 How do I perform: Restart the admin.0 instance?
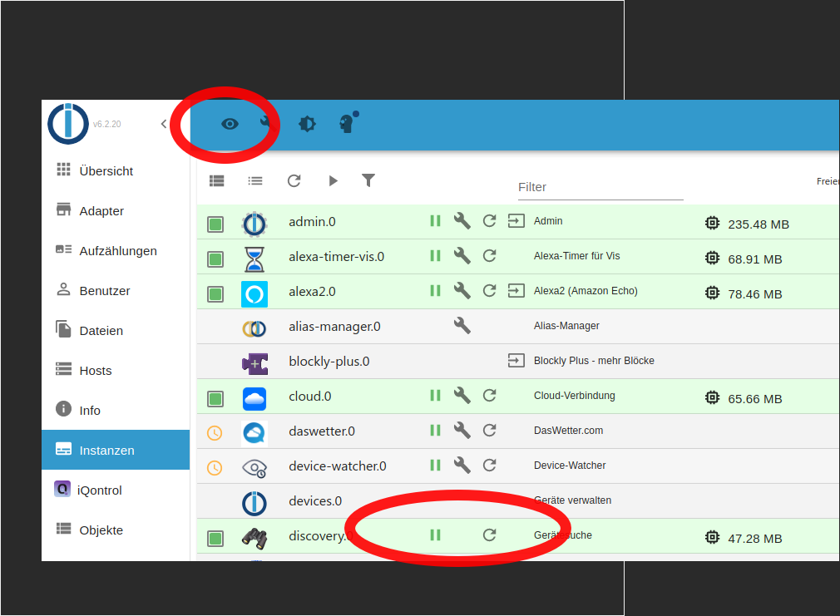[x=490, y=221]
